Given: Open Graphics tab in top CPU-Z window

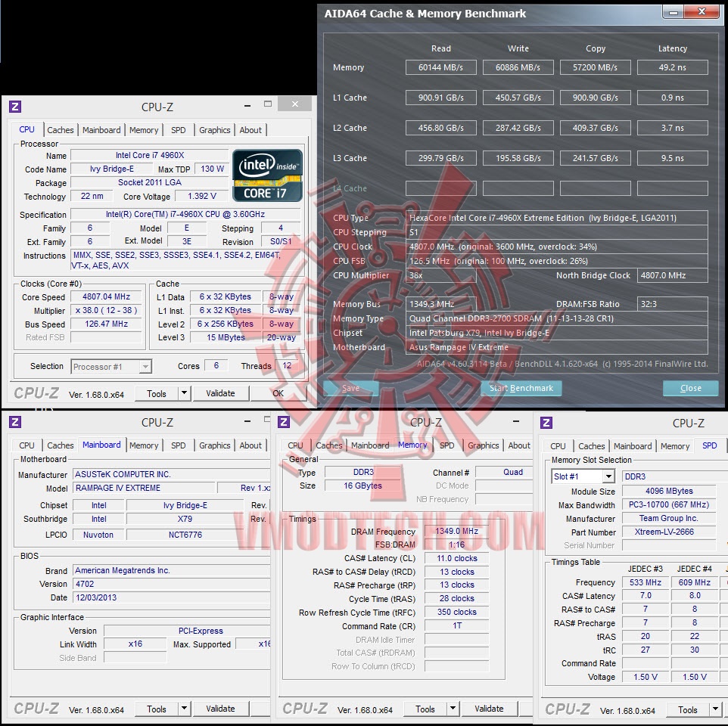Looking at the screenshot, I should (x=214, y=130).
